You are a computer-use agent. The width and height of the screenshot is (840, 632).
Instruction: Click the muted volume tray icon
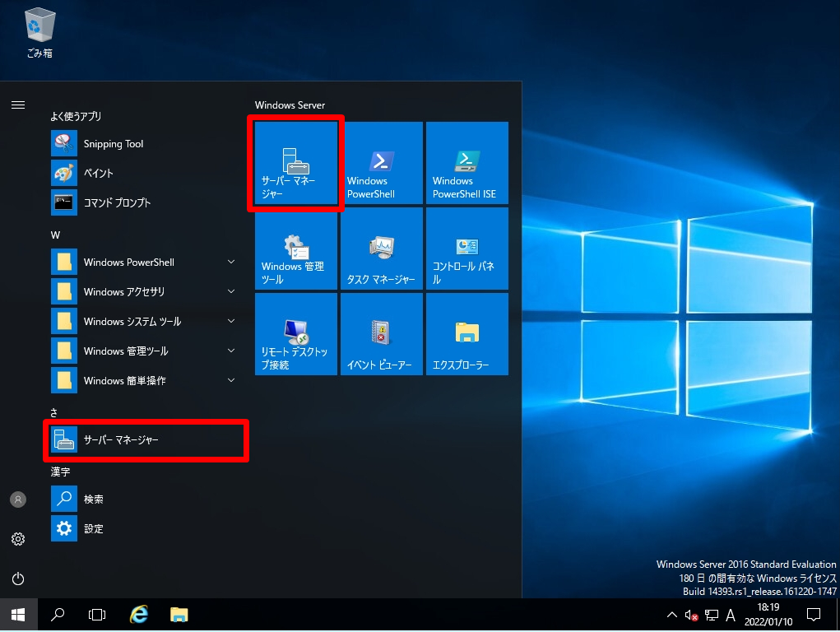691,615
